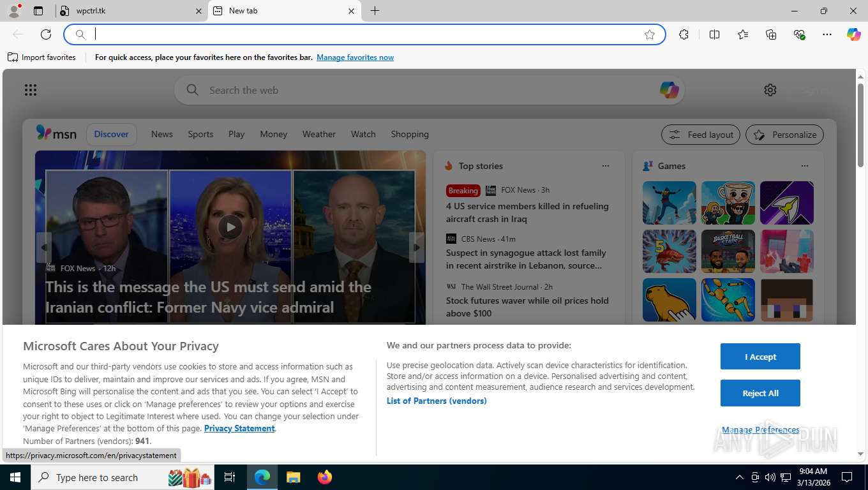Viewport: 868px width, 490px height.
Task: Click Copilot icon in web search box
Action: 669,90
